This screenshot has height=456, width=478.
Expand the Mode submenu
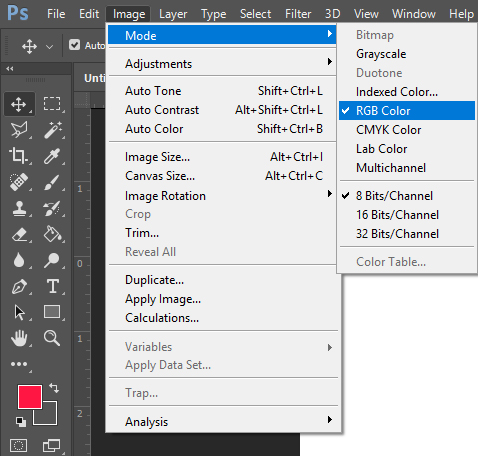pyautogui.click(x=222, y=35)
